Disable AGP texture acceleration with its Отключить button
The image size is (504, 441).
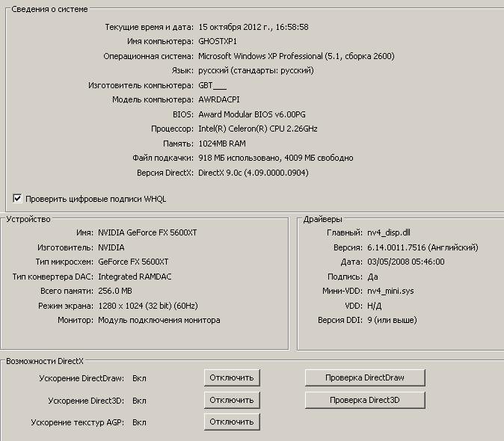click(x=232, y=422)
